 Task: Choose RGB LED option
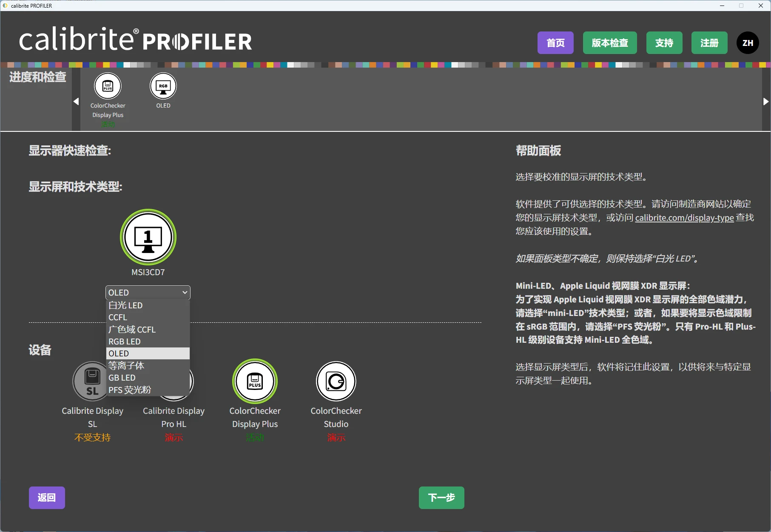[x=148, y=341]
